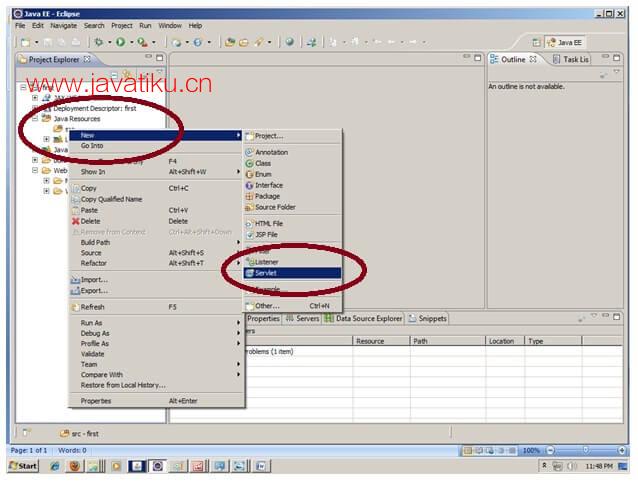This screenshot has height=482, width=638.
Task: Click Export... in context menu
Action: click(156, 291)
